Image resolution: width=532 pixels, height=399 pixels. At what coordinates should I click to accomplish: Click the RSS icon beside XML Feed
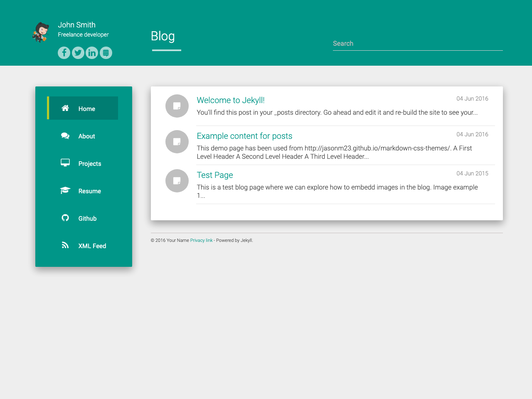coord(65,245)
